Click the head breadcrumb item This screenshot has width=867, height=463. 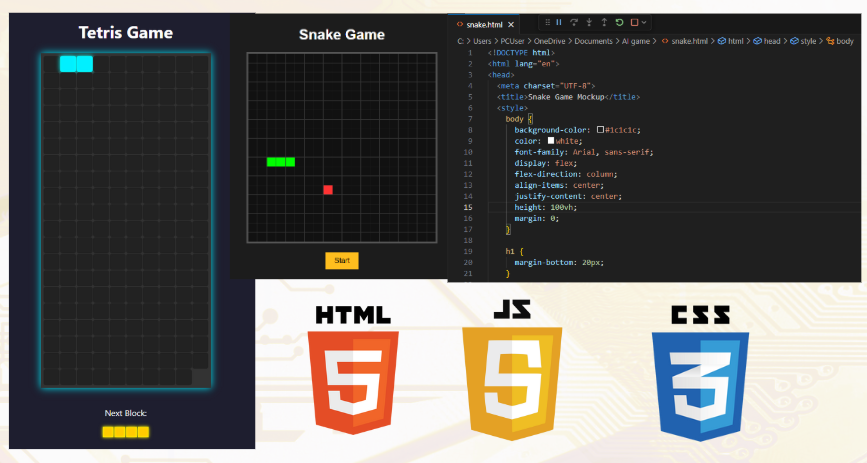click(771, 41)
